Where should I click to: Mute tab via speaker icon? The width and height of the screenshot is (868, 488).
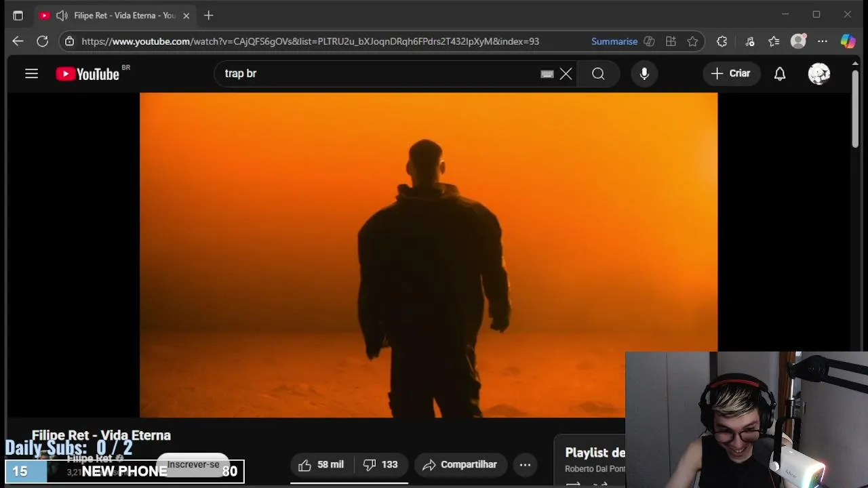tap(62, 15)
